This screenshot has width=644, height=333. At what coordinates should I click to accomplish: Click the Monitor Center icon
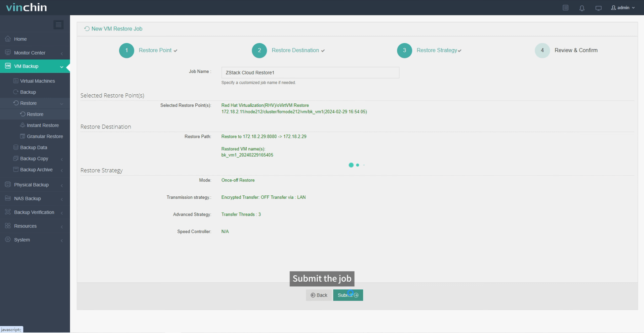tap(8, 52)
